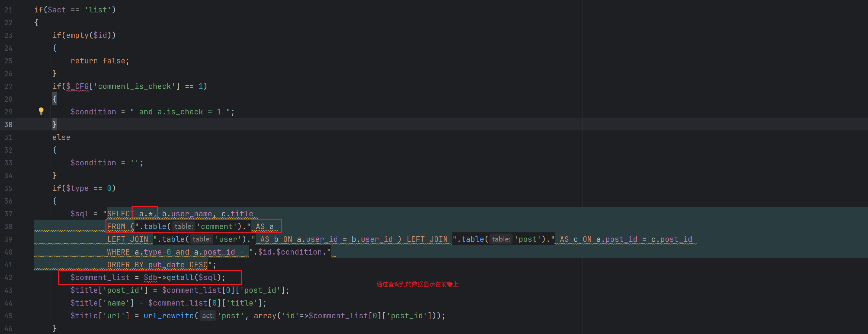Click line number 37 in gutter
This screenshot has width=868, height=334.
(8, 214)
